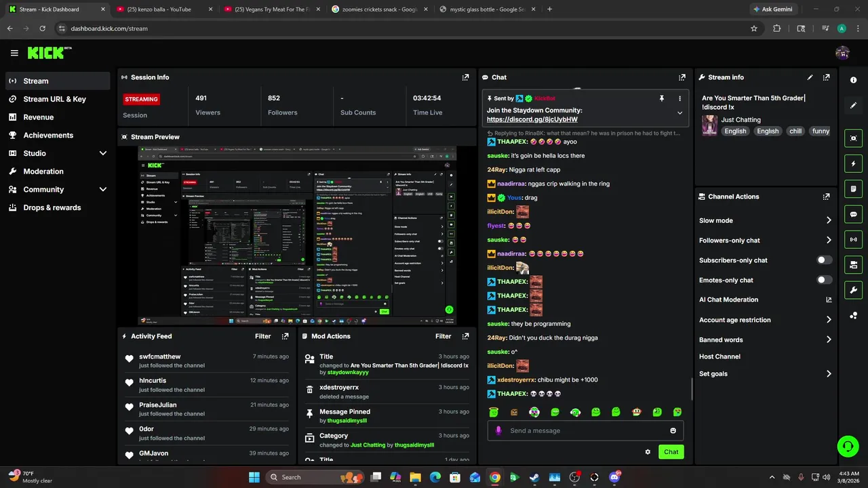Click the info icon in right rail
The width and height of the screenshot is (868, 488).
853,80
